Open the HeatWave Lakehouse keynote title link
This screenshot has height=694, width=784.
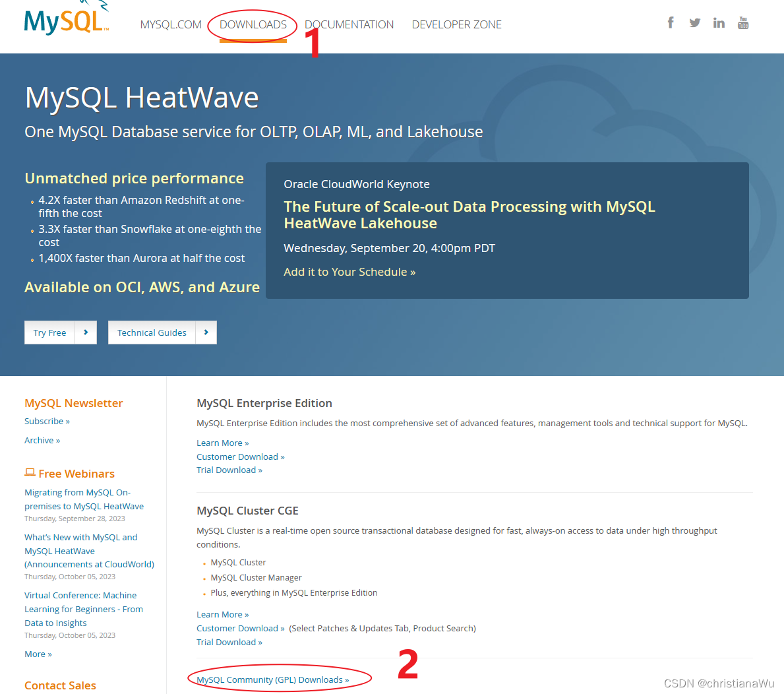(x=469, y=214)
